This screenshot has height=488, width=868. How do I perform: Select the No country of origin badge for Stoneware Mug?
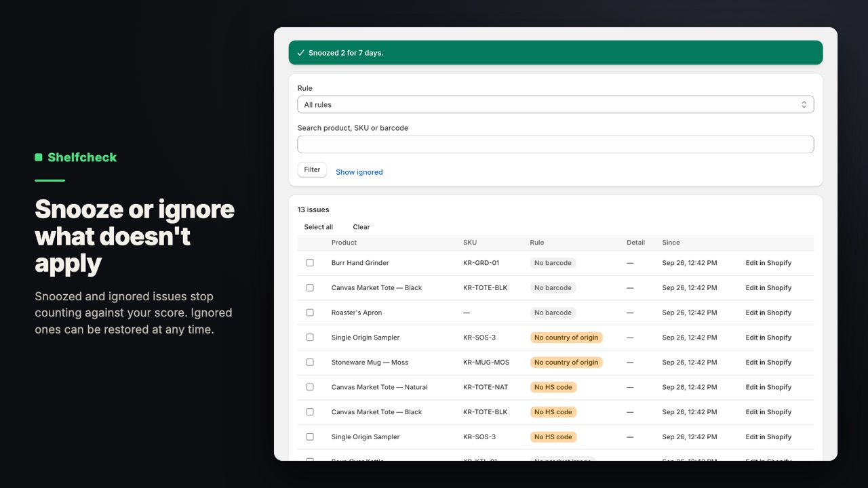(x=566, y=363)
